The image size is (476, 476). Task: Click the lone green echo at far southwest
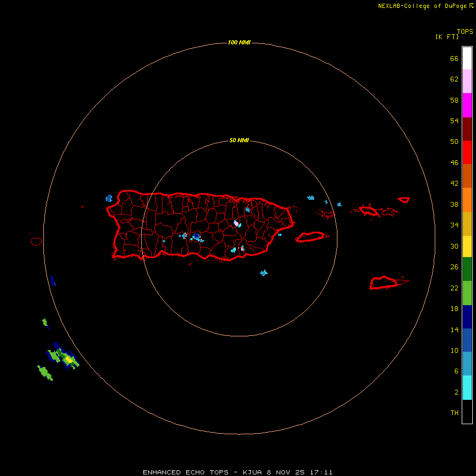(x=45, y=373)
